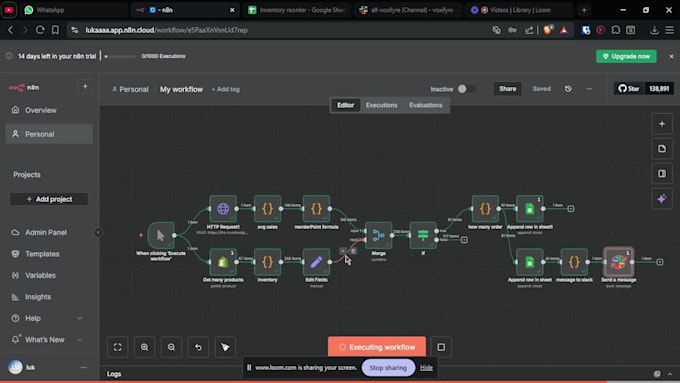Open the avg sales code node
The image size is (680, 383).
coord(268,209)
